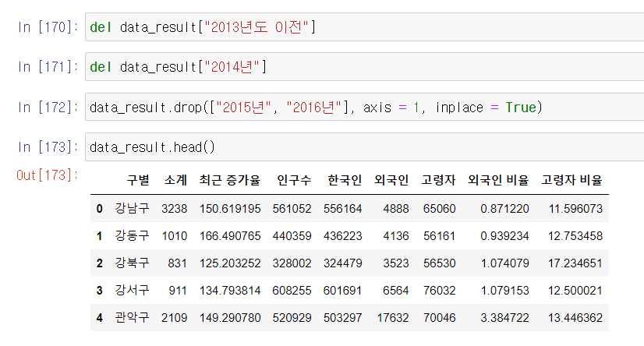
Task: Click the data_result.head() code cell
Action: 364,147
